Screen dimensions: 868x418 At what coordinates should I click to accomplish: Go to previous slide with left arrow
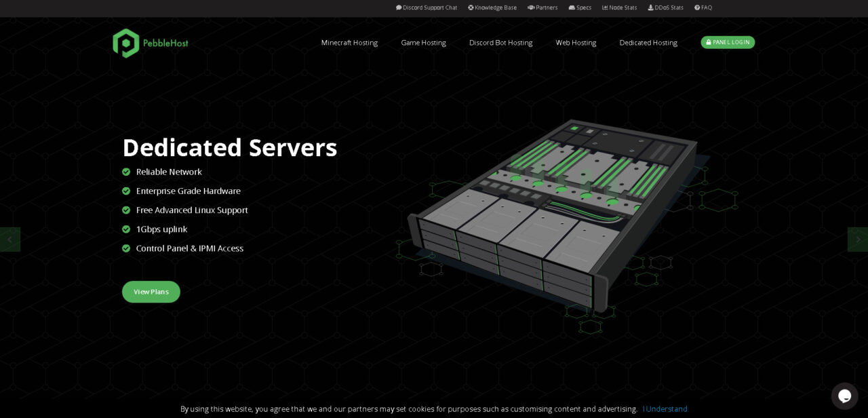pos(9,240)
